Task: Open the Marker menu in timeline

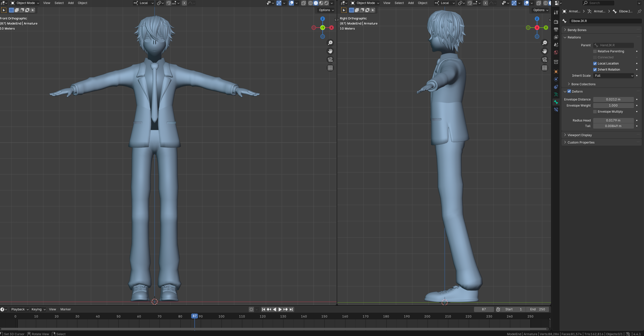Action: click(65, 309)
